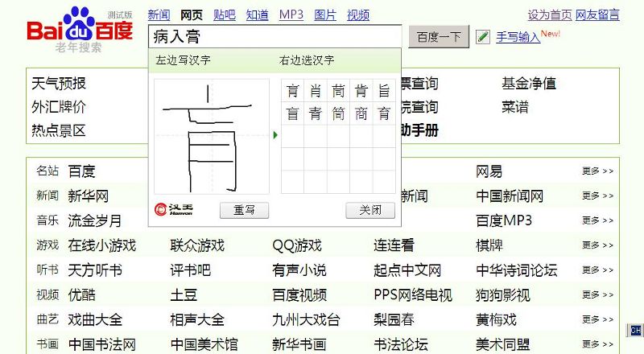Pick candidate character 旨
This screenshot has height=354, width=644.
coord(384,91)
